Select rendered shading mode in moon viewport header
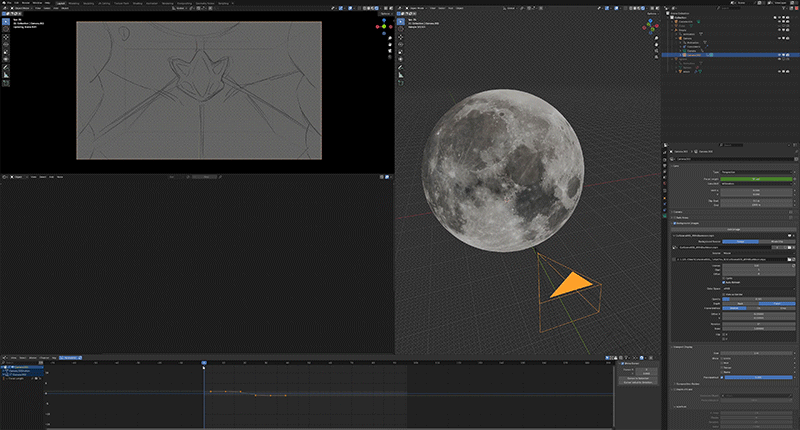Image resolution: width=800 pixels, height=430 pixels. (643, 8)
